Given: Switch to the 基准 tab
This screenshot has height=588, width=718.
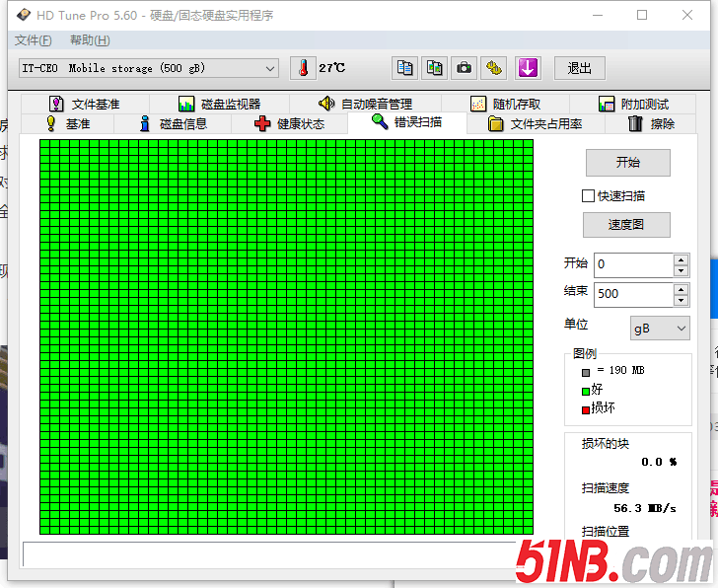Looking at the screenshot, I should coord(68,123).
